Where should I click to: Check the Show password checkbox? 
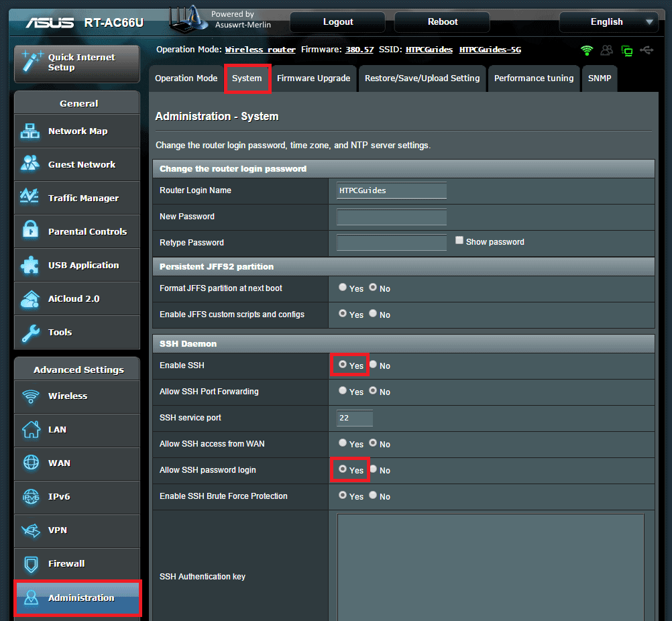click(459, 241)
